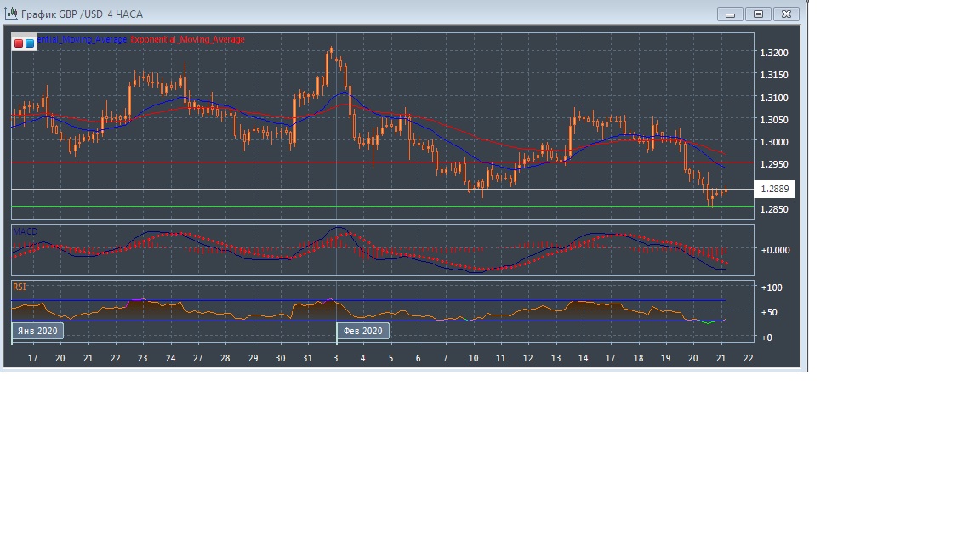
Task: Click the red square indicator icon
Action: (19, 43)
